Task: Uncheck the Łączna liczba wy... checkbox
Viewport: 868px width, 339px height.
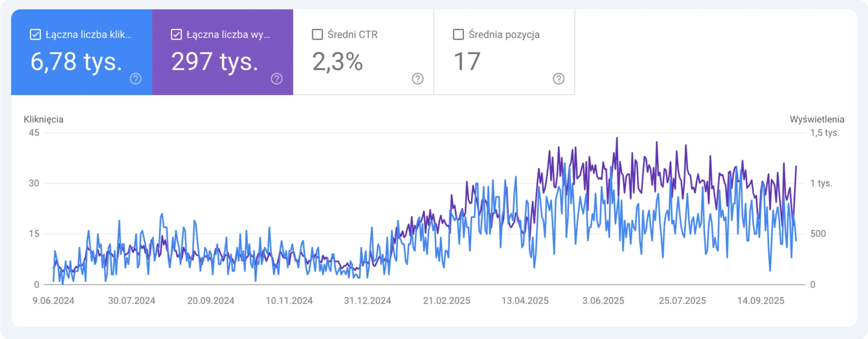Action: tap(176, 35)
